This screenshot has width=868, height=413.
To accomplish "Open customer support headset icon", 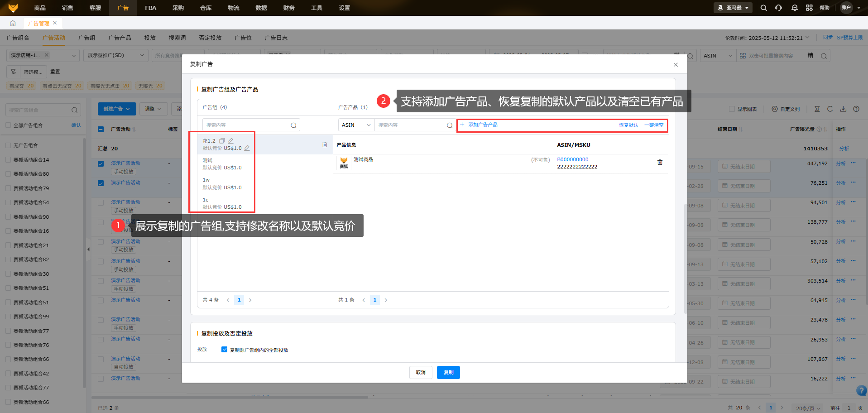I will coord(778,8).
